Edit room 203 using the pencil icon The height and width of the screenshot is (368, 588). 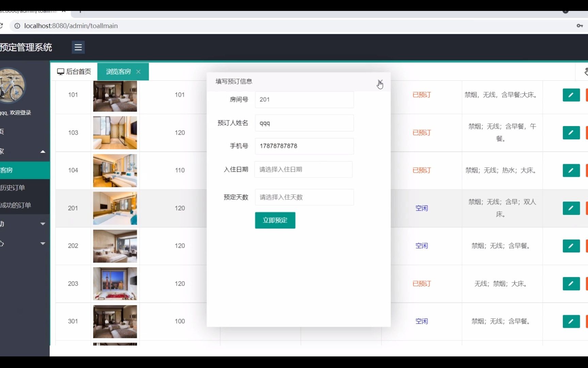pyautogui.click(x=571, y=283)
